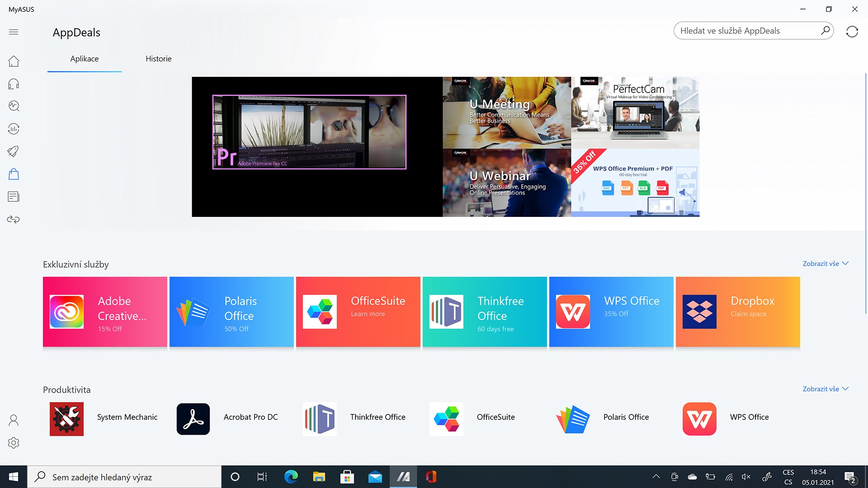Image resolution: width=868 pixels, height=488 pixels.
Task: Click the WPS Office Premium + PDF banner
Action: [635, 183]
